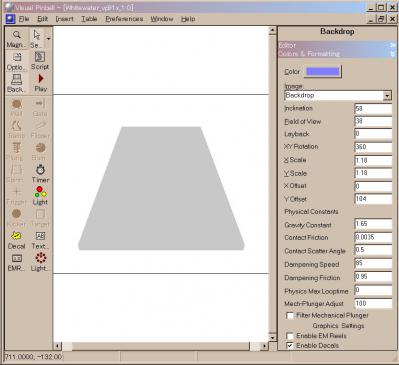Open the Insert menu

pos(65,19)
